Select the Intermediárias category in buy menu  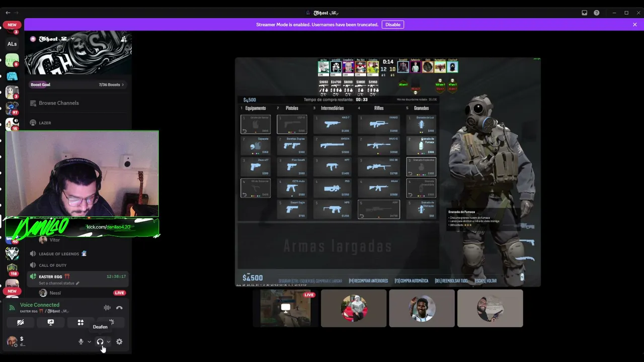332,108
